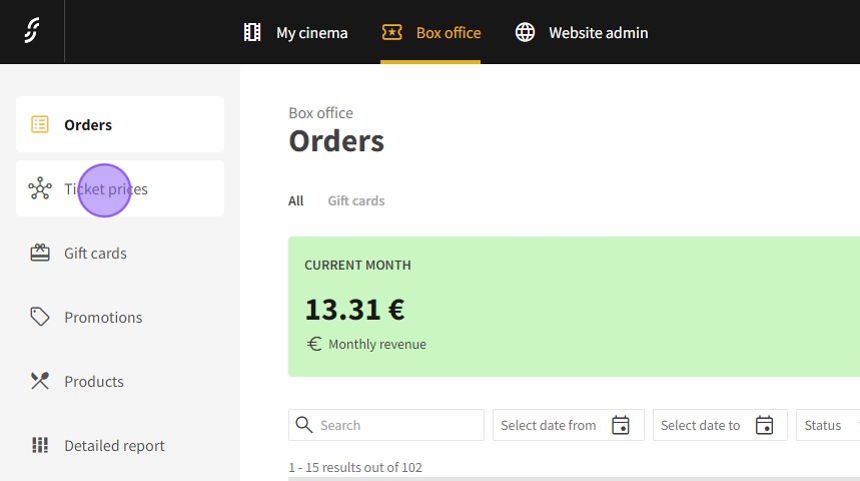This screenshot has width=860, height=481.
Task: Click the Detailed report grid icon
Action: [40, 445]
